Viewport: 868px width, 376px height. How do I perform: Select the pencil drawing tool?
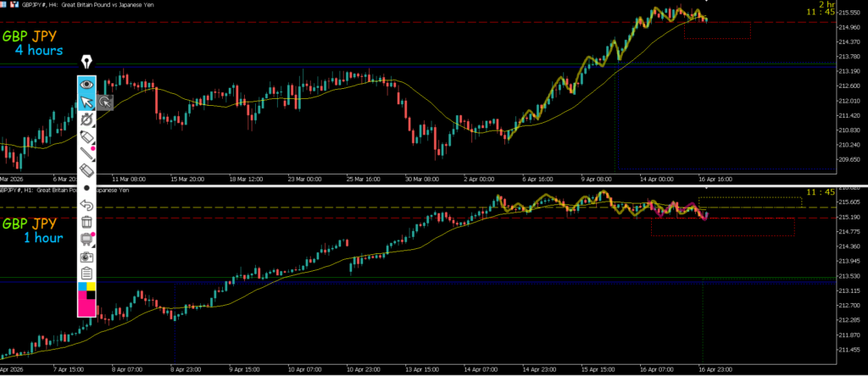(86, 137)
